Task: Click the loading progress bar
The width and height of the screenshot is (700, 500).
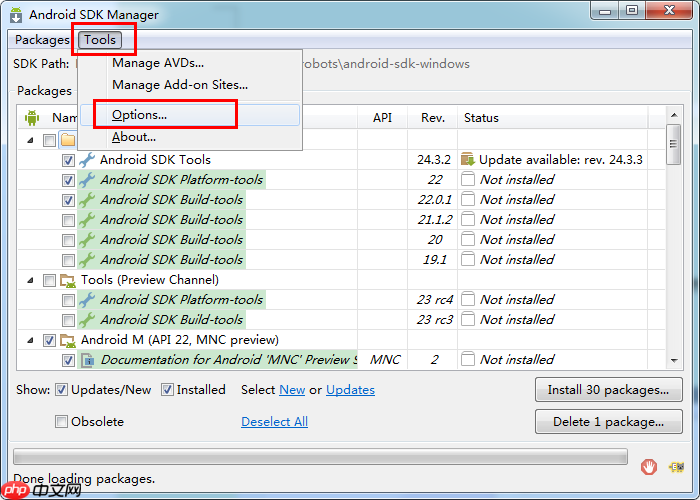Action: (321, 457)
